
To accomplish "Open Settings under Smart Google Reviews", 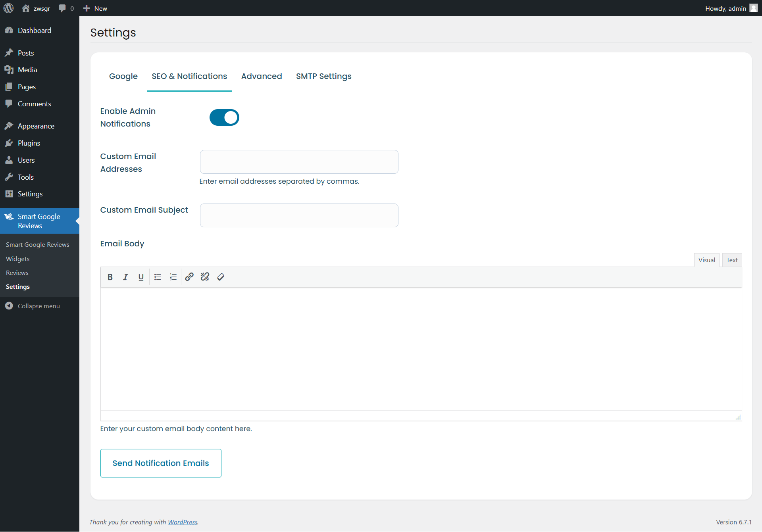I will (18, 287).
